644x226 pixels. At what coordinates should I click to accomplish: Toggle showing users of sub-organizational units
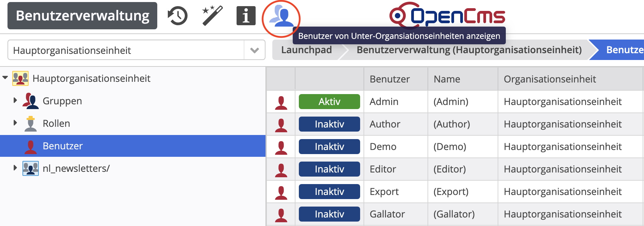[281, 16]
